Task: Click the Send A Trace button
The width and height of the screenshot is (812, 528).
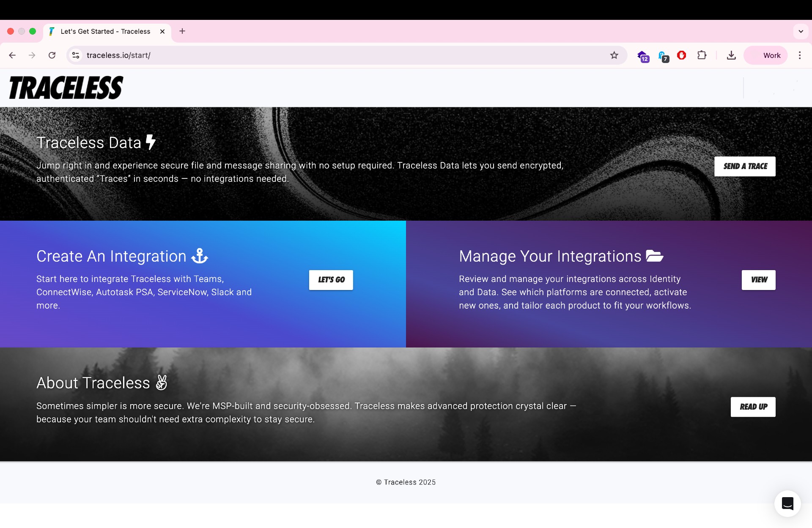Action: click(745, 166)
